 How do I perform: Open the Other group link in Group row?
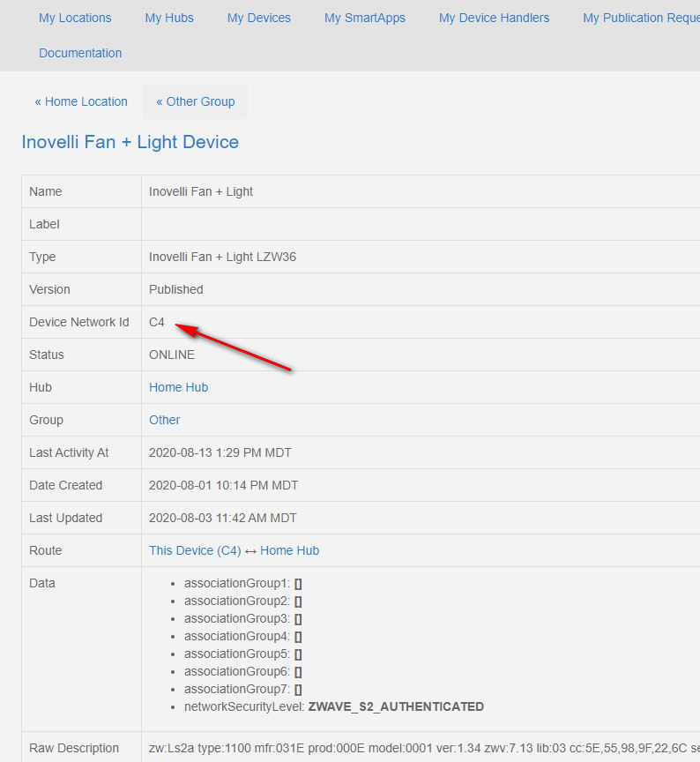[164, 420]
